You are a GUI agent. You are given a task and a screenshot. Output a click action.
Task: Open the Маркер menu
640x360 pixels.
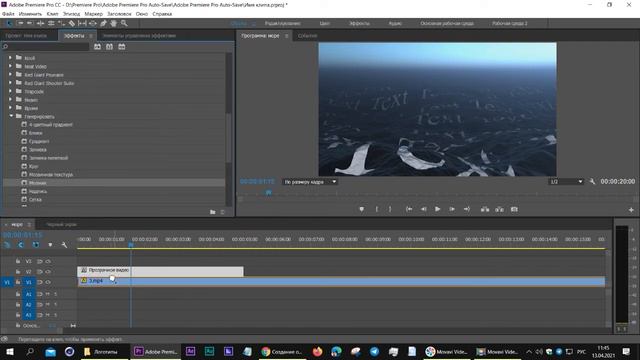pos(93,14)
